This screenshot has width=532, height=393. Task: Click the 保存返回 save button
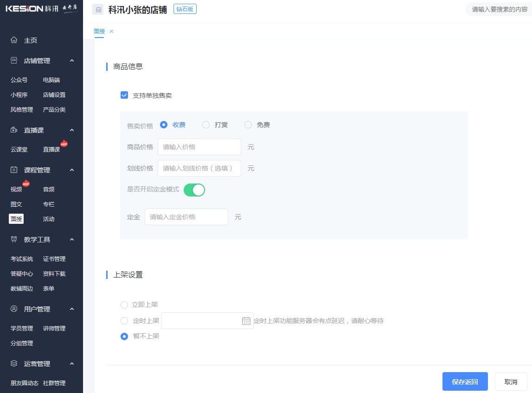(465, 381)
